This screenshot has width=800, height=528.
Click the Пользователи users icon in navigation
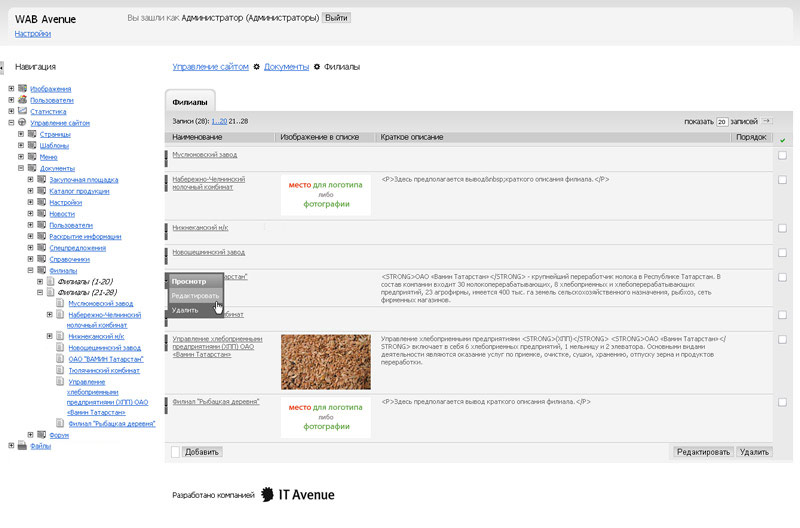22,100
